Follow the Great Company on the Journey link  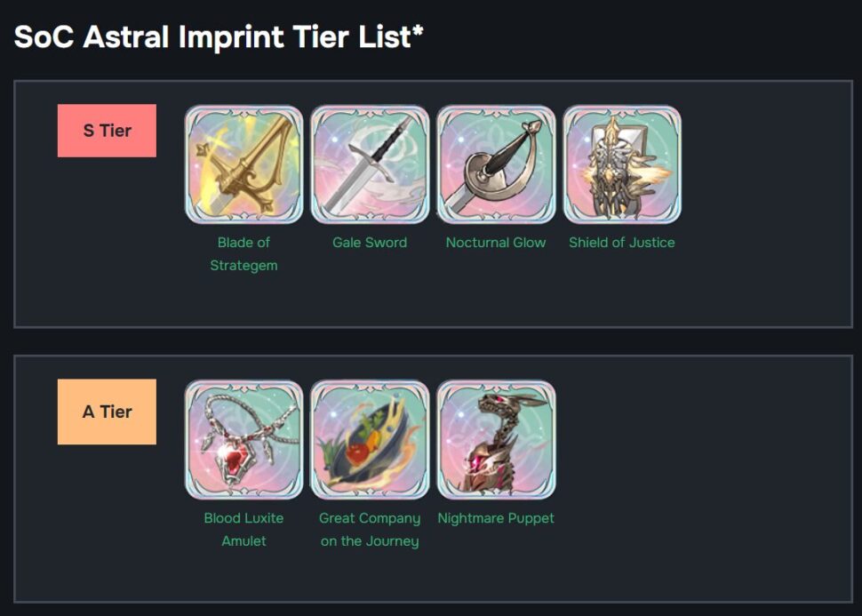click(x=370, y=529)
